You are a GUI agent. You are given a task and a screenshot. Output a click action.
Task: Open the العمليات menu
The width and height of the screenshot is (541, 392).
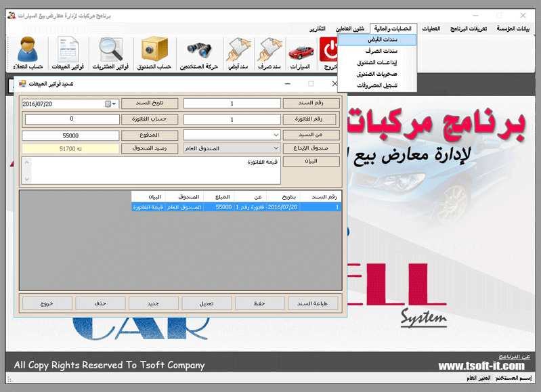[431, 28]
